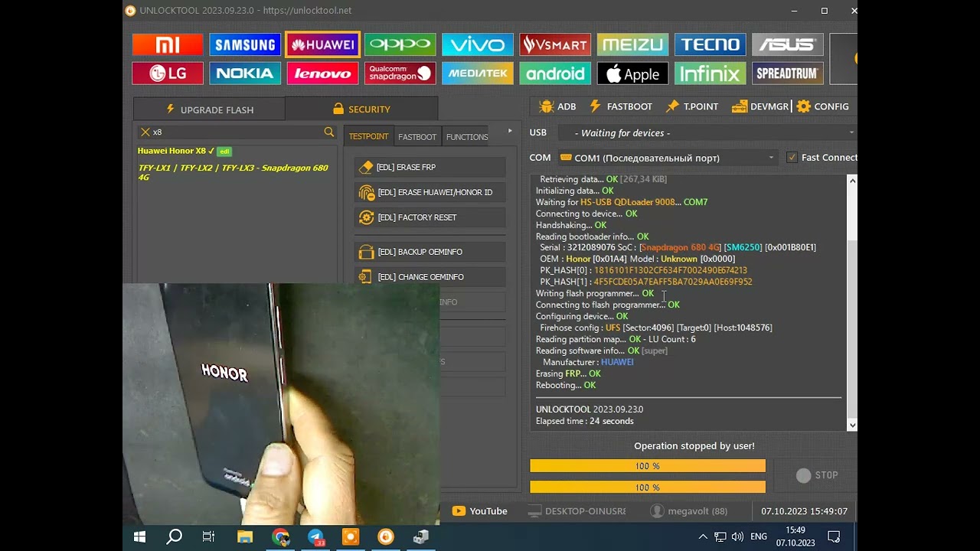
Task: Run [EDL] ERASE HUAWEI/HONOR ID
Action: 430,192
